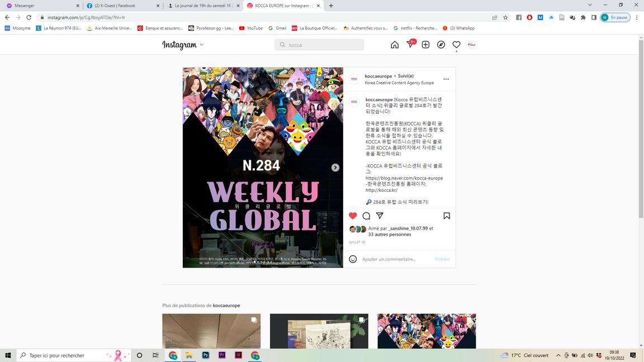644x362 pixels.
Task: Open koccaeurope profile from post header
Action: pyautogui.click(x=378, y=76)
